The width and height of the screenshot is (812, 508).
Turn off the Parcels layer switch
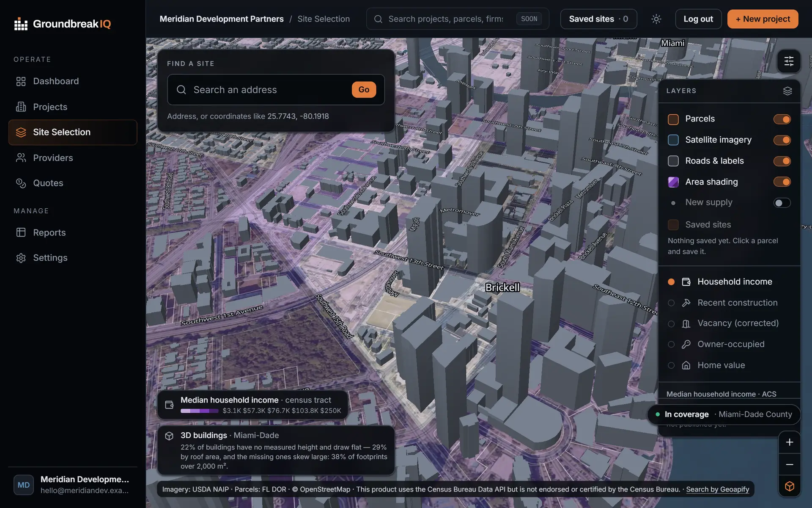(782, 119)
